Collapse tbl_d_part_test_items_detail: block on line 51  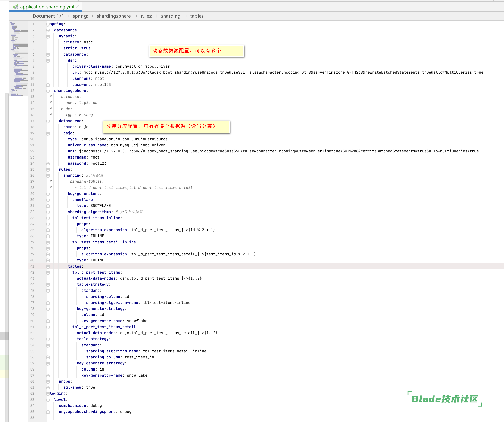[48, 327]
